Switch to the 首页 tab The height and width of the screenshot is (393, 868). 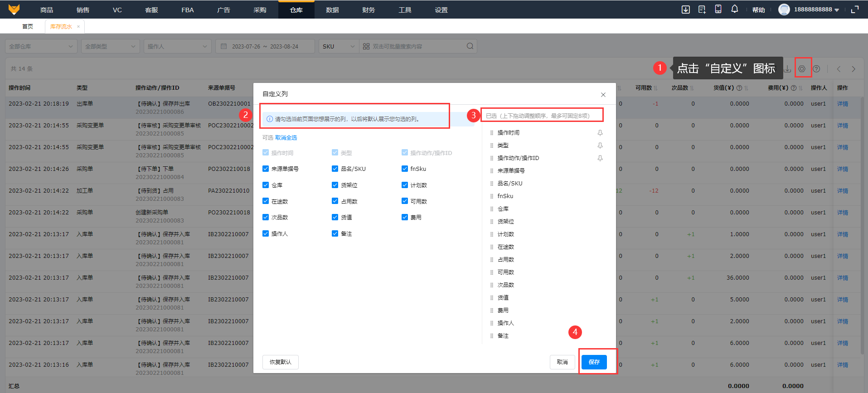click(x=28, y=26)
